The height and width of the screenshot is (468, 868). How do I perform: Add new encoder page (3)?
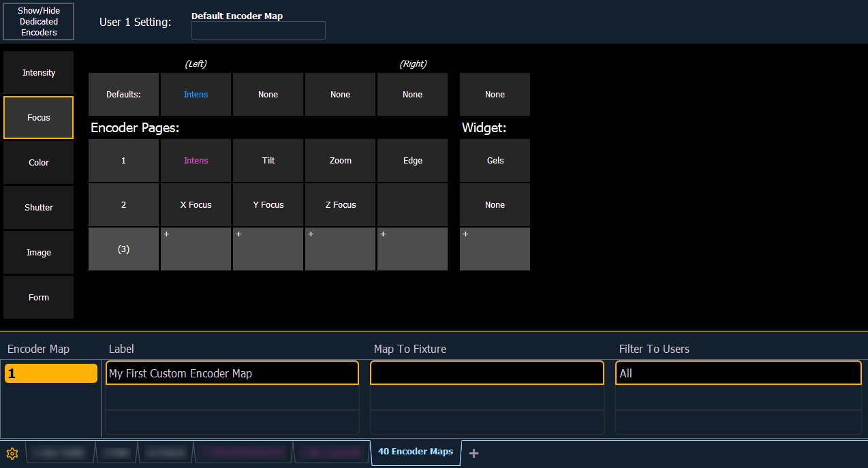pyautogui.click(x=123, y=249)
